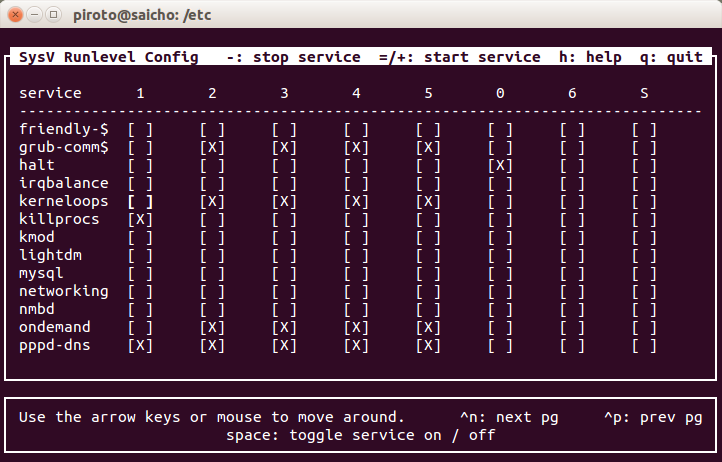Screen dimensions: 722x462
Task: Enable kmod service at runlevel 4
Action: click(x=357, y=237)
